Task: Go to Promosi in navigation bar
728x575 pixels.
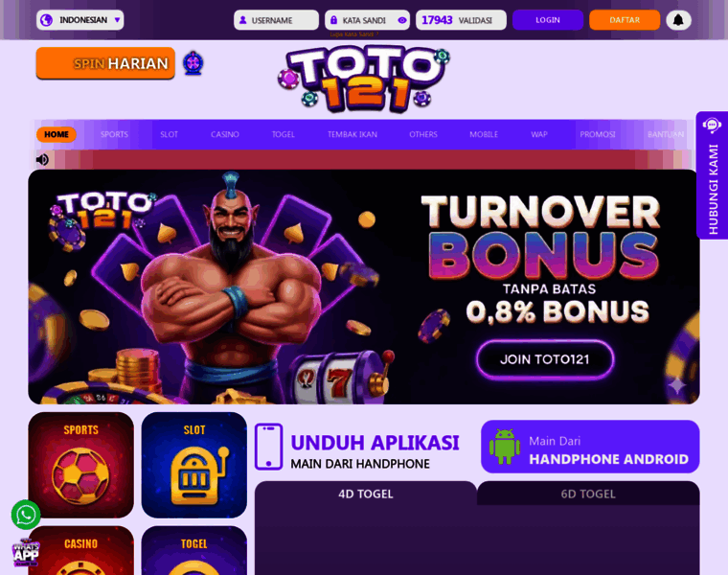Action: (598, 134)
